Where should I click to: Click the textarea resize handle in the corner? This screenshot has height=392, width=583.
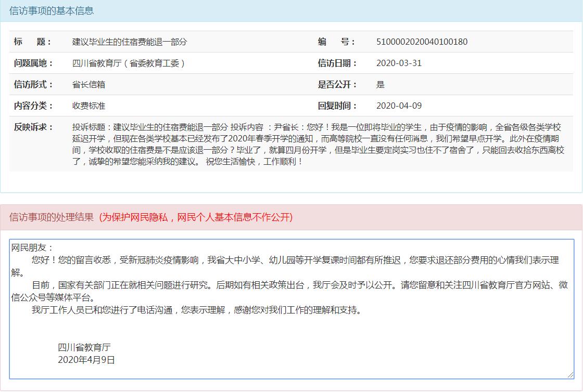click(x=571, y=375)
